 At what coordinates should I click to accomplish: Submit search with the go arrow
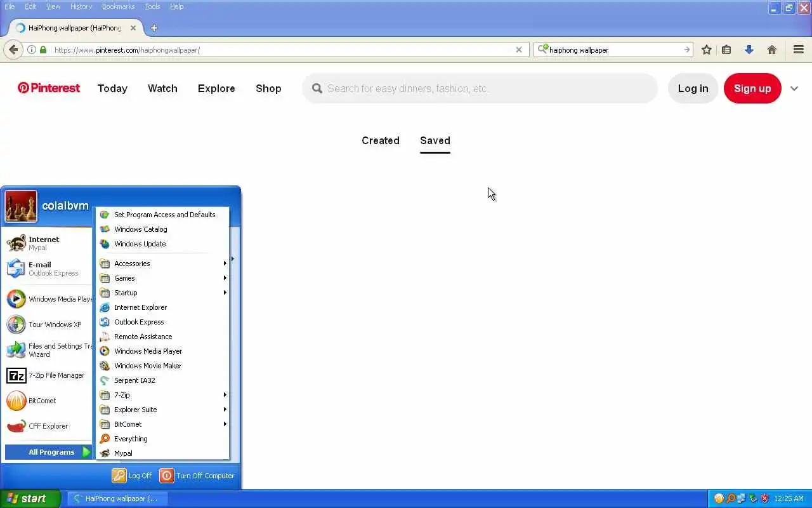click(686, 50)
